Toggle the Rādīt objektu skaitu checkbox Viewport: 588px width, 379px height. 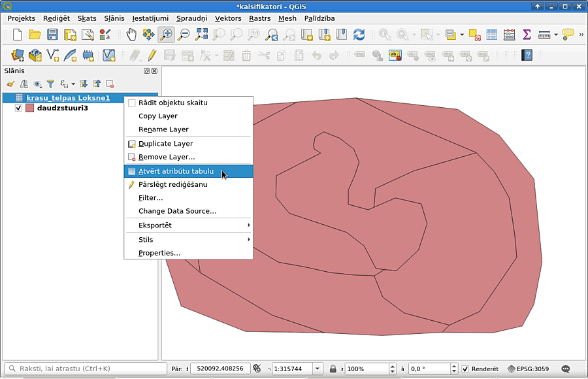pyautogui.click(x=131, y=103)
